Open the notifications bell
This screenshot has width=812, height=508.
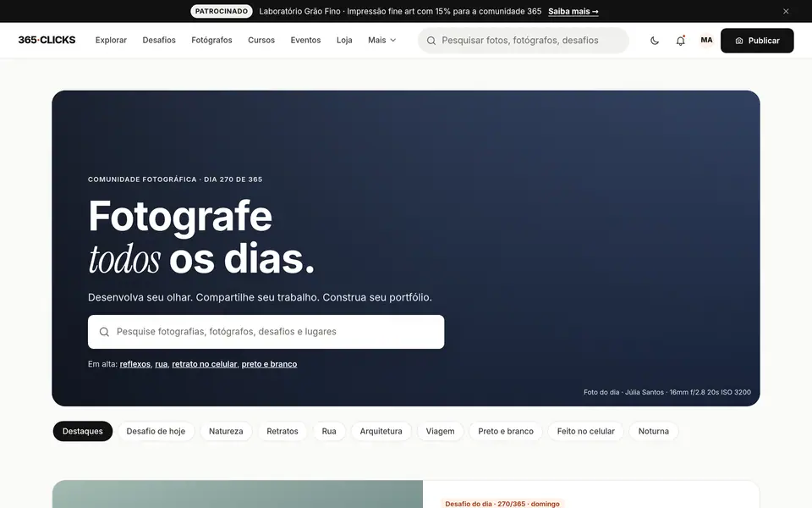pos(680,41)
